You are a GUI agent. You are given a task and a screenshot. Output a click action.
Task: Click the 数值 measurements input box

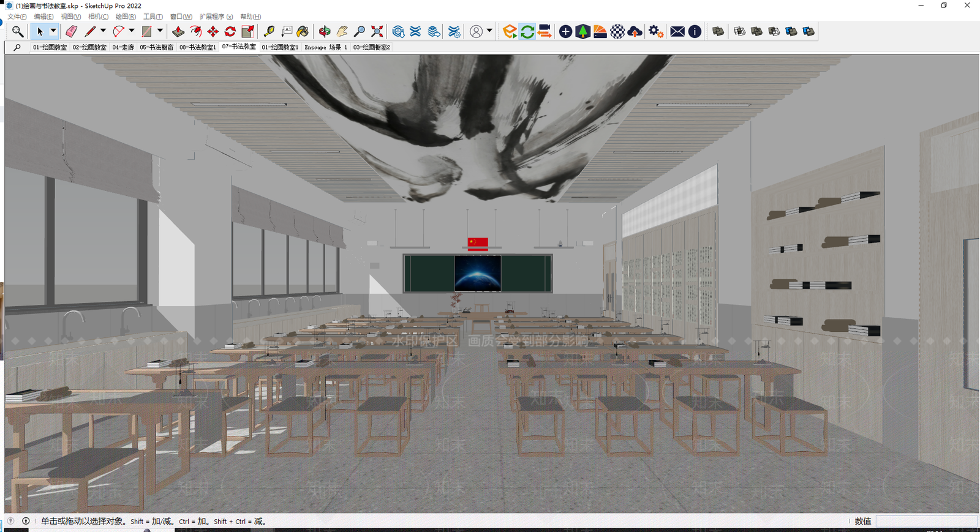(x=926, y=521)
